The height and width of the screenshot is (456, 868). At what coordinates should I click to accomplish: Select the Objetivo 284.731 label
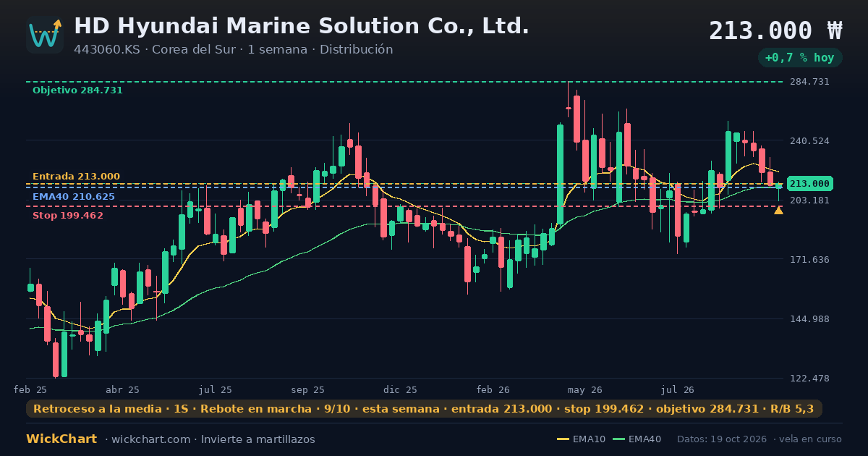(x=77, y=90)
